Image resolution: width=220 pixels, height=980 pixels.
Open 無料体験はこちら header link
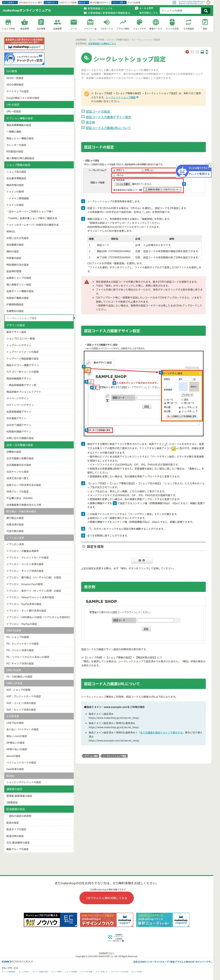[x=148, y=13]
